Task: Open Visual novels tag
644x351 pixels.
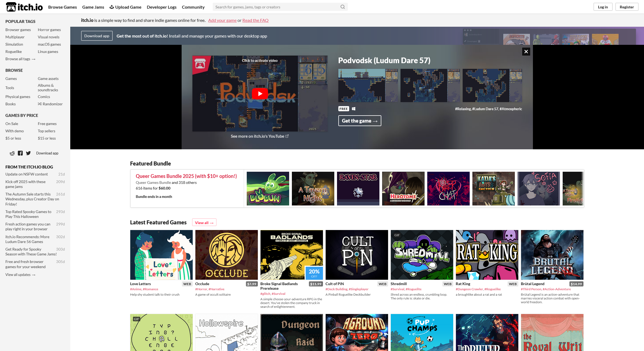Action: [x=49, y=37]
